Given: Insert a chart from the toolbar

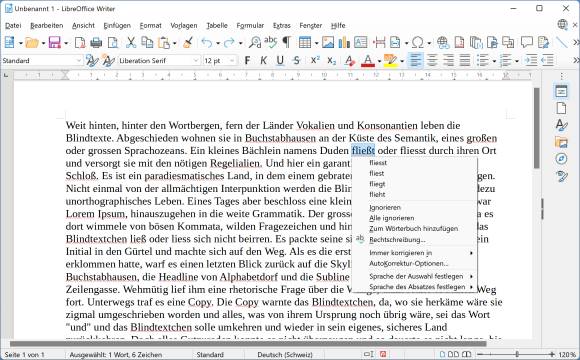Looking at the screenshot, I should [x=344, y=43].
